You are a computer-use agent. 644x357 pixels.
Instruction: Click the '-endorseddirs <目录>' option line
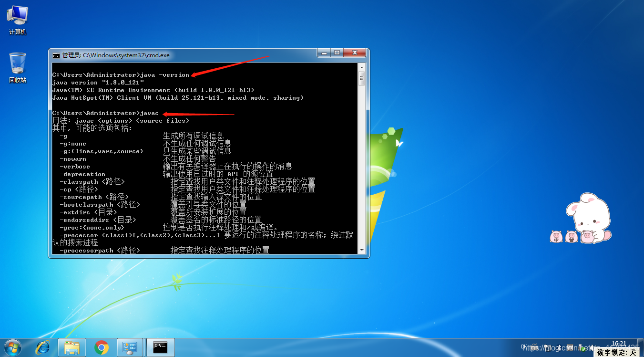[x=161, y=220]
